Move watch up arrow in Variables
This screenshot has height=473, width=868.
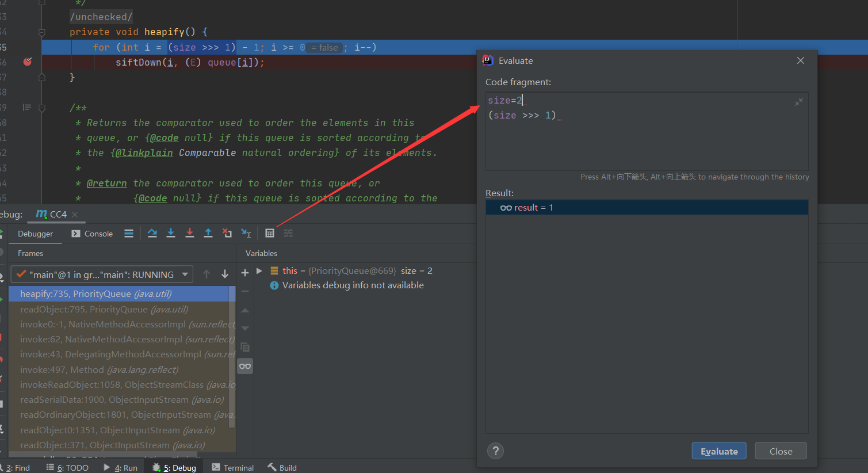point(245,310)
